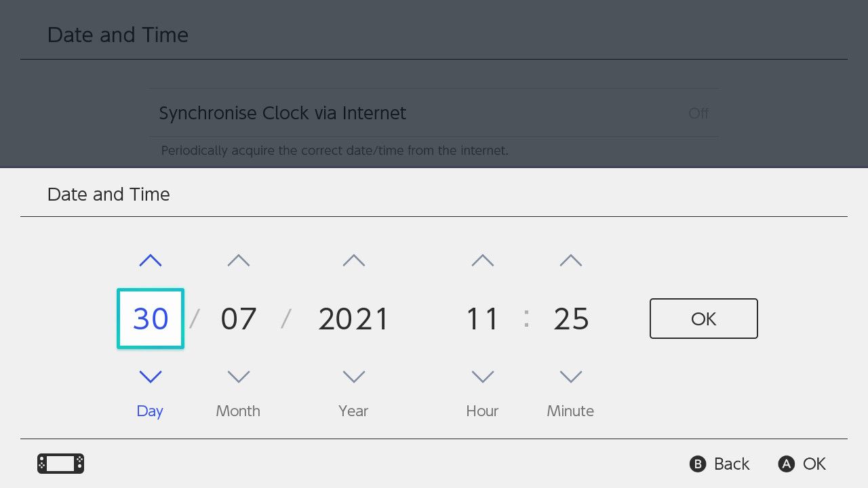Viewport: 868px width, 488px height.
Task: Click the Off label next to synchronise setting
Action: pyautogui.click(x=698, y=113)
